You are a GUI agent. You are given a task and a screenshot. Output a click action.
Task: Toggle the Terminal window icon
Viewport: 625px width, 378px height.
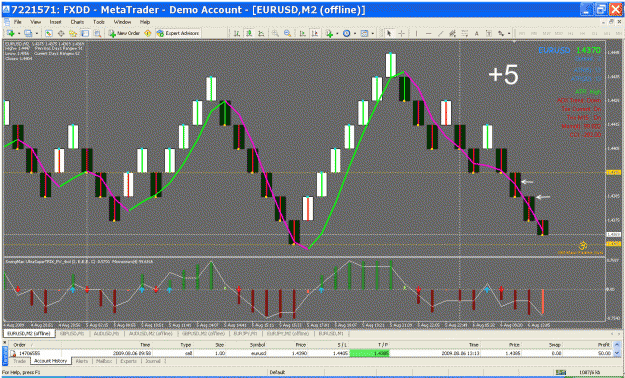pos(85,33)
